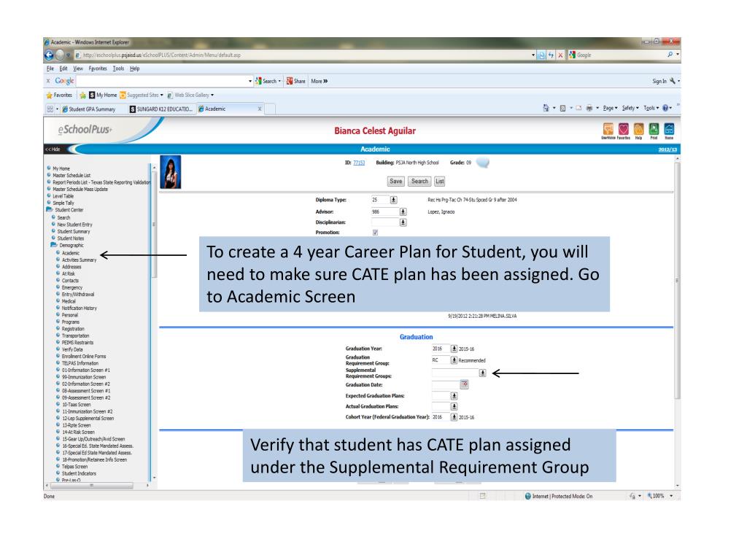Click the Graduation Date calendar icon
The height and width of the screenshot is (560, 747).
[465, 384]
